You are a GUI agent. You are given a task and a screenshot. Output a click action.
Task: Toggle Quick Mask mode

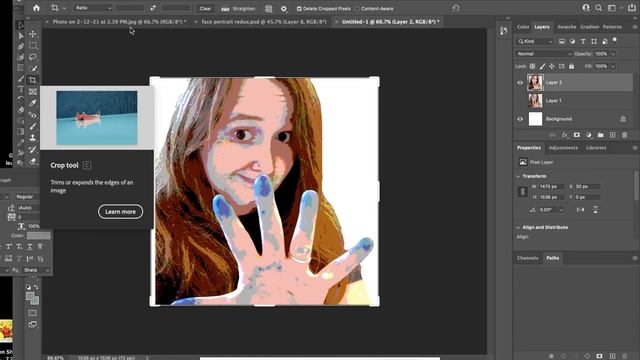33,313
